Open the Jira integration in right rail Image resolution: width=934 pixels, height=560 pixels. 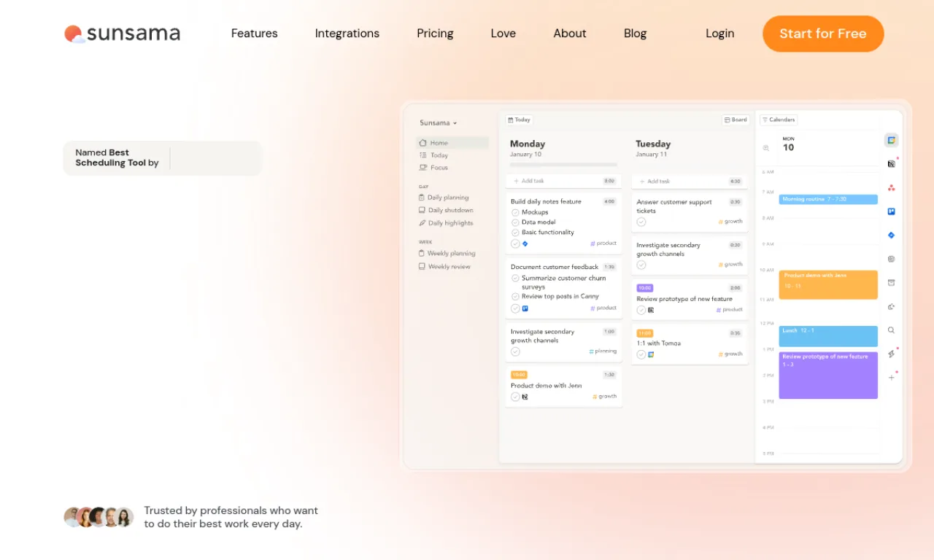tap(891, 236)
